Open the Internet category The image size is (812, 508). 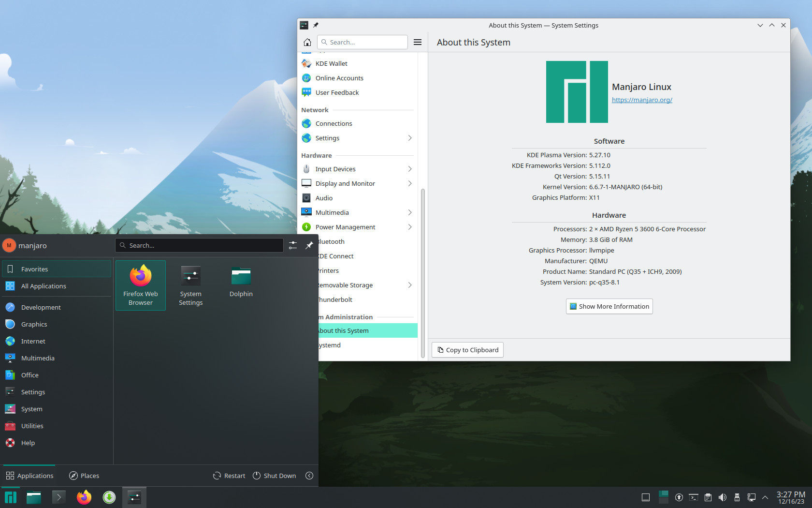57,341
